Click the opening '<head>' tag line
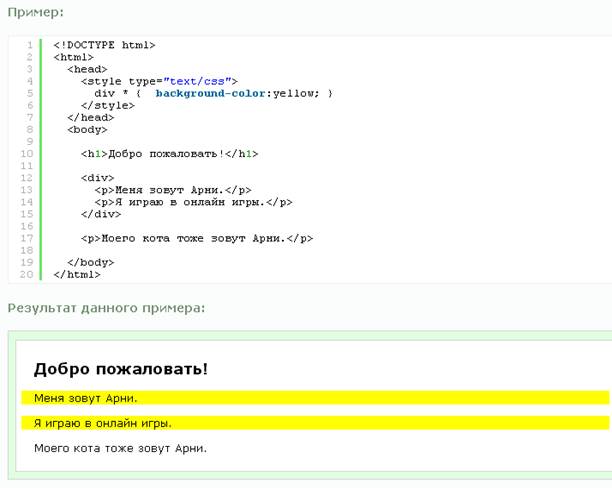Image resolution: width=612 pixels, height=488 pixels. (x=87, y=69)
